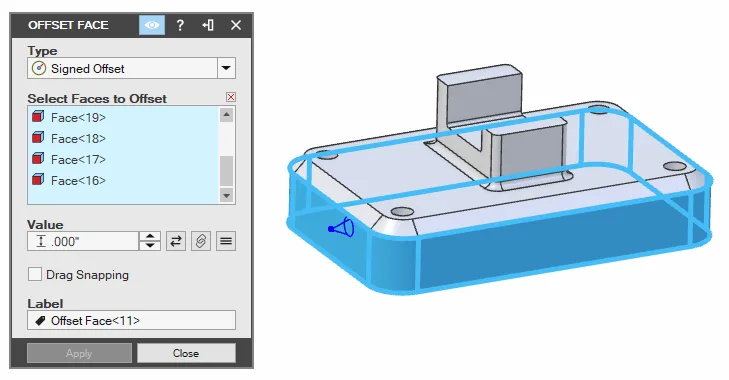Open the Signed Offset type dropdown
Image resolution: width=729 pixels, height=380 pixels.
pyautogui.click(x=226, y=68)
